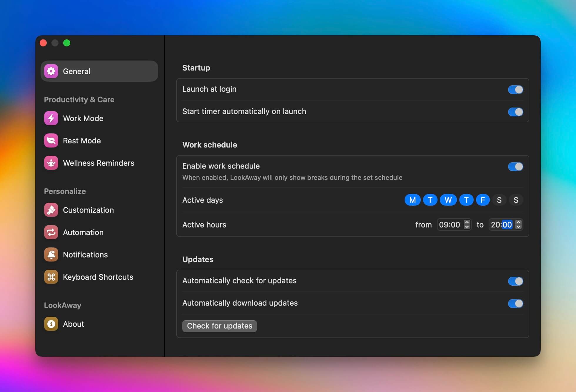Screen dimensions: 576x392
Task: Toggle Wednesday active day button
Action: [x=448, y=200]
